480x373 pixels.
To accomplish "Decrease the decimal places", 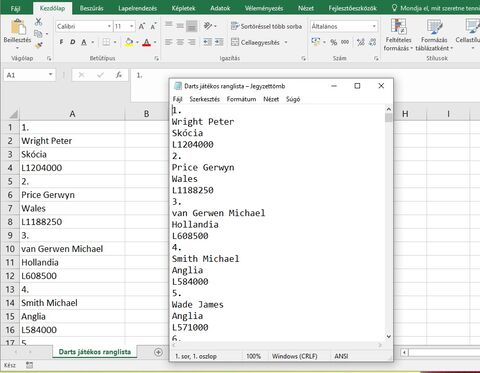I will [x=373, y=42].
